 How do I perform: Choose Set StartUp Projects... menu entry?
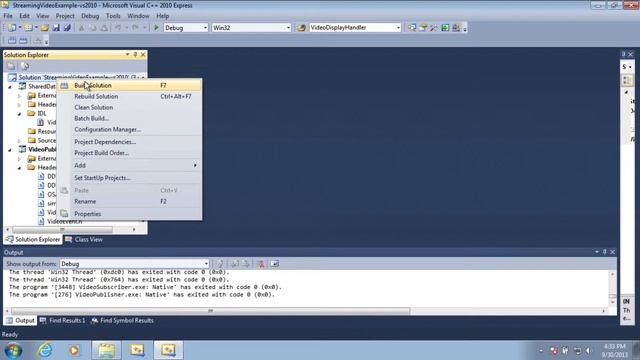click(x=129, y=178)
